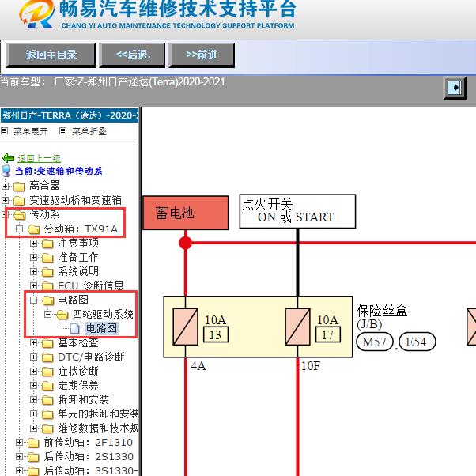Click the 10F terminal label
This screenshot has height=476, width=476.
pyautogui.click(x=310, y=366)
